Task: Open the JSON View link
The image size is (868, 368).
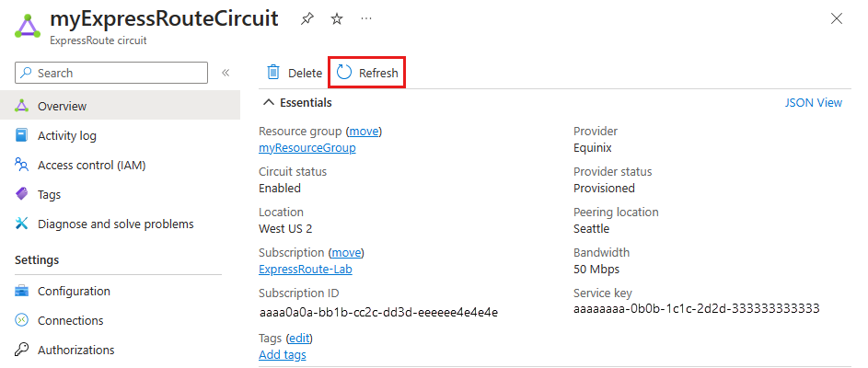Action: point(813,103)
